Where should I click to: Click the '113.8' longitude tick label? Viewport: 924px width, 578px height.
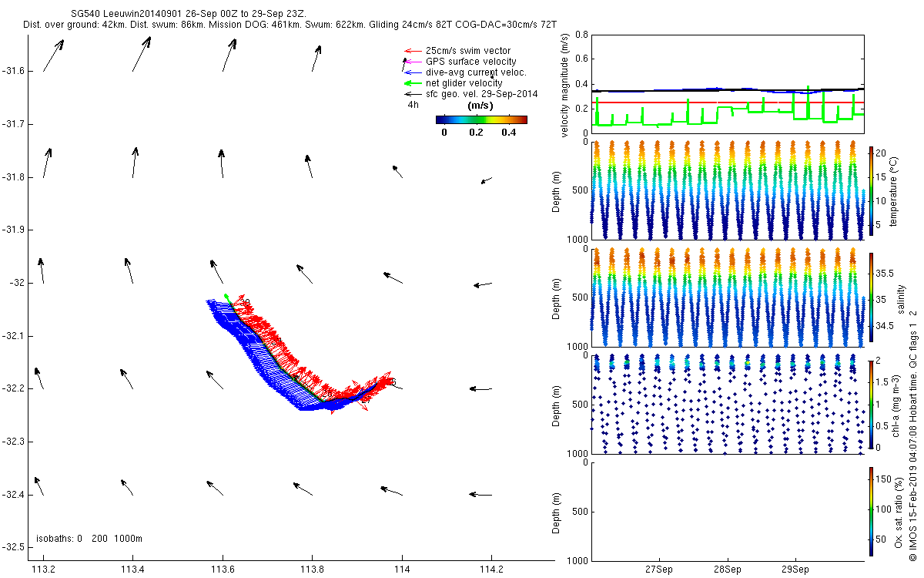pyautogui.click(x=312, y=570)
